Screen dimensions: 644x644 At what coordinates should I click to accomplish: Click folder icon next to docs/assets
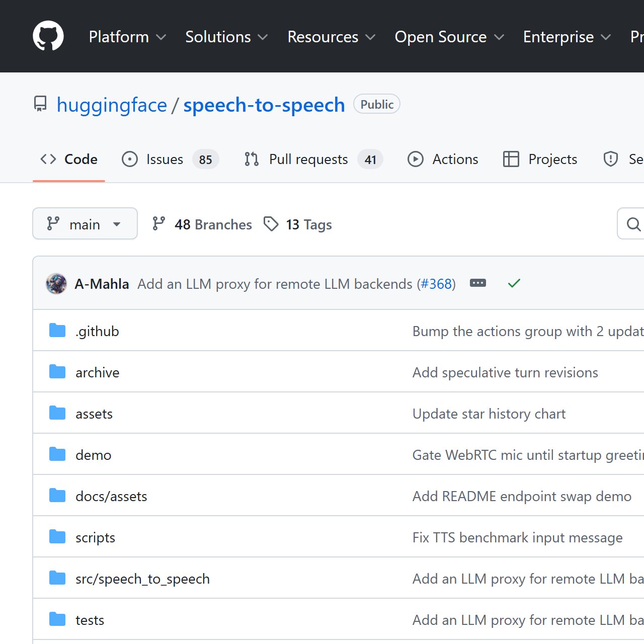(57, 496)
